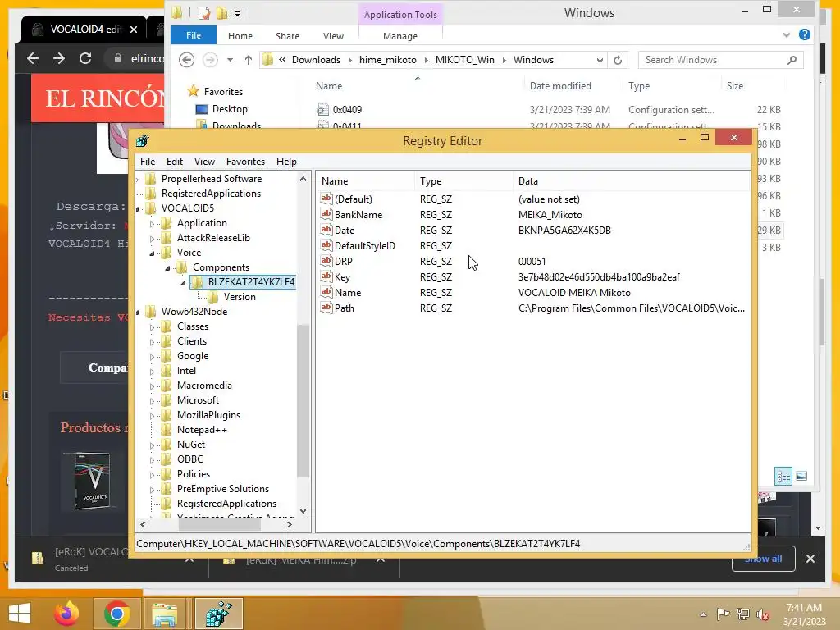Open the Manage tab under Application Tools
Viewport: 840px width, 630px height.
coord(400,36)
